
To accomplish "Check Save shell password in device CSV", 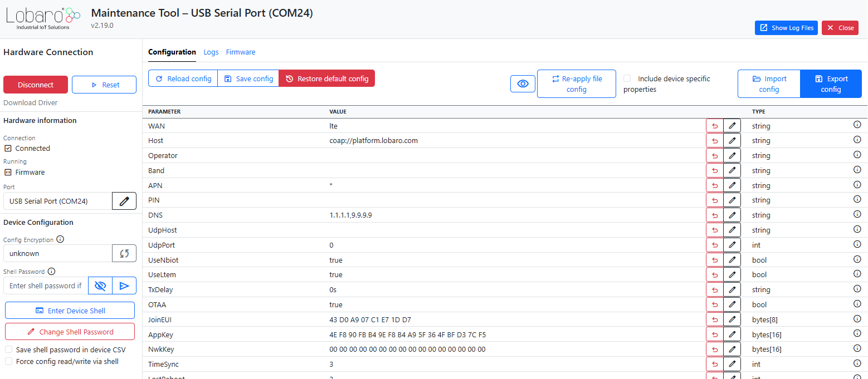I will (x=8, y=350).
